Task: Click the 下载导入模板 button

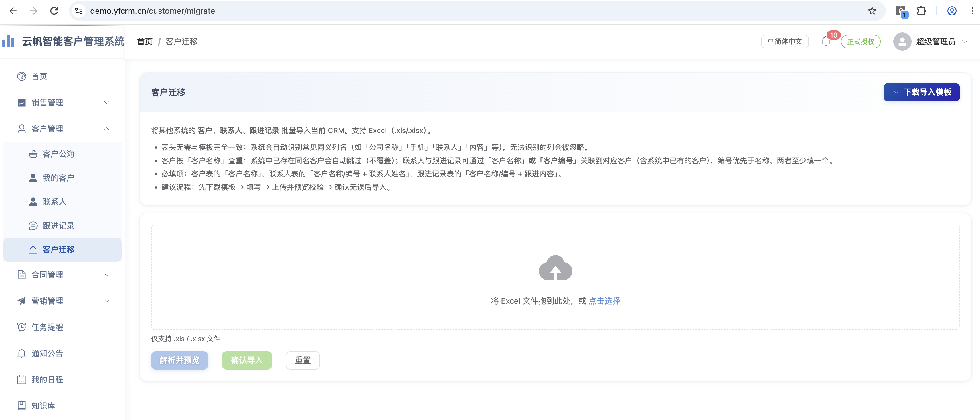Action: point(922,92)
